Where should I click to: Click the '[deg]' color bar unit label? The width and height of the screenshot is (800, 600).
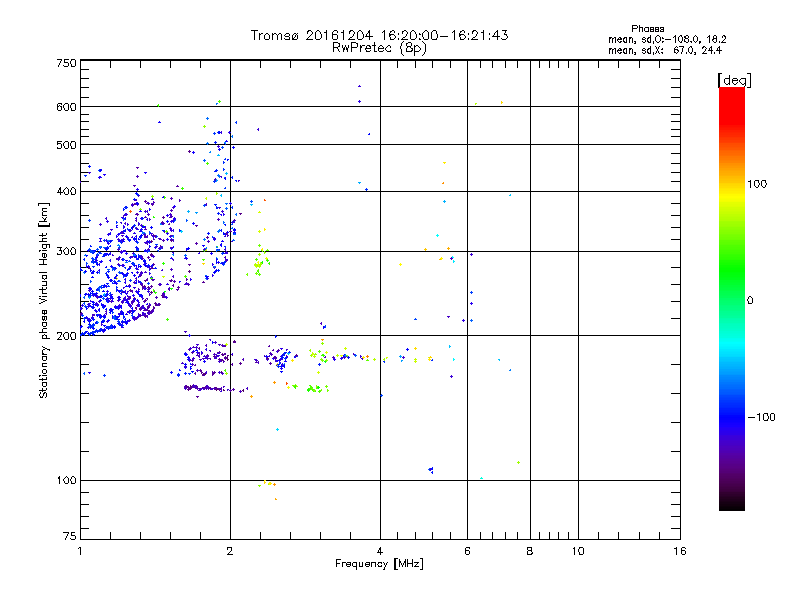tap(734, 80)
